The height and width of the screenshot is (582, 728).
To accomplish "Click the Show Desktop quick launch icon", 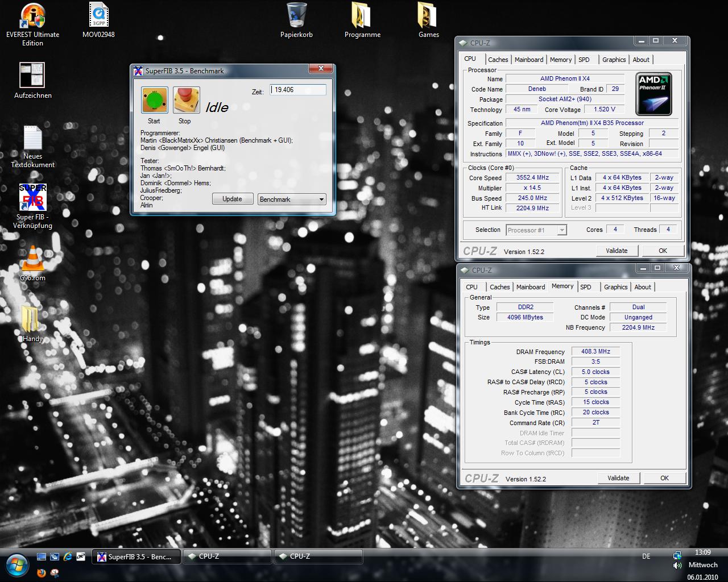I will [x=42, y=557].
